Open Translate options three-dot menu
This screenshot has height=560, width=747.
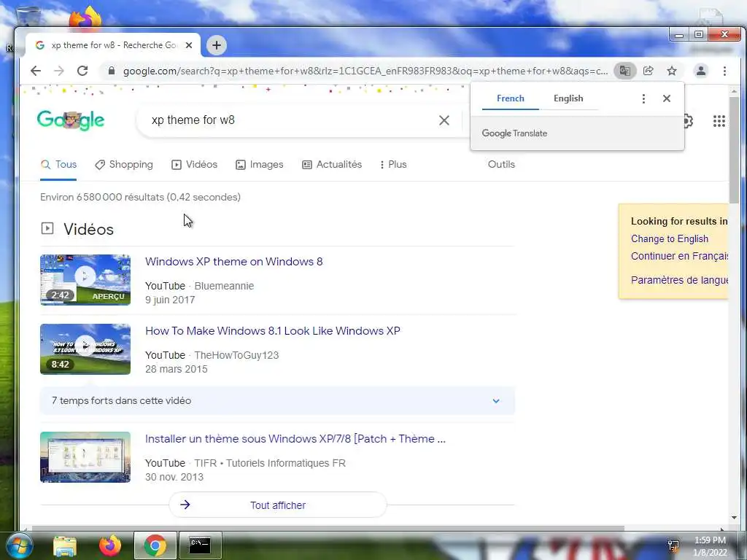pyautogui.click(x=643, y=98)
